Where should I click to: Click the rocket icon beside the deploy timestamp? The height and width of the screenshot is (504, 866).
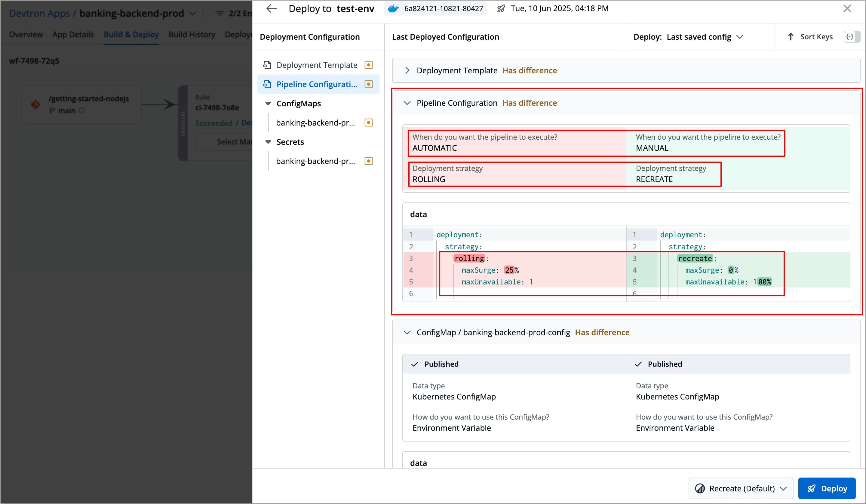[x=501, y=8]
